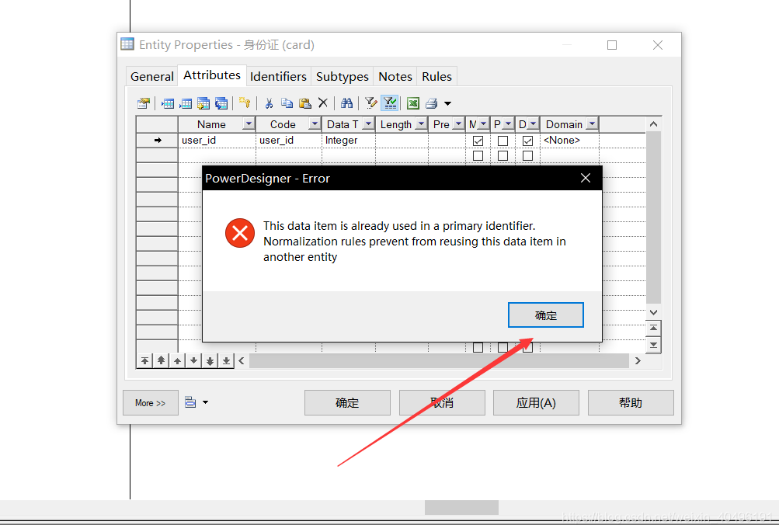The height and width of the screenshot is (532, 779).
Task: Click the Delete X toolbar icon
Action: (x=323, y=103)
